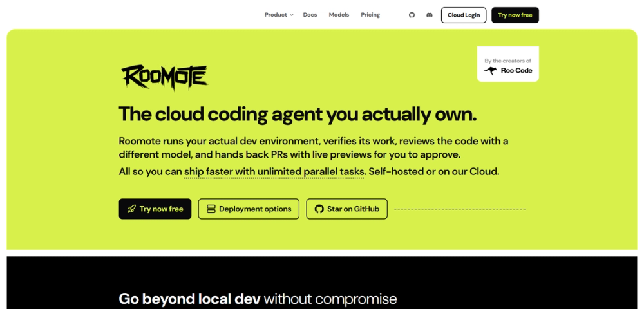Click the headline 'The cloud coding agent you actually own.'

click(298, 114)
